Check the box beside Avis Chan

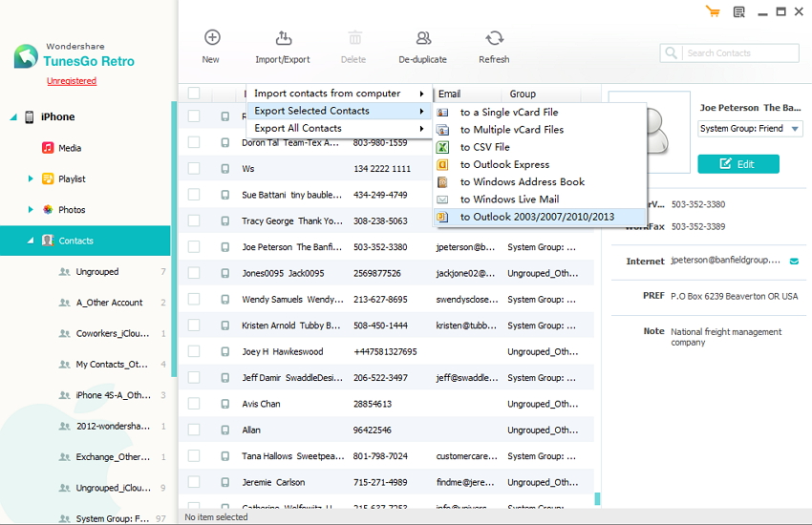click(194, 404)
